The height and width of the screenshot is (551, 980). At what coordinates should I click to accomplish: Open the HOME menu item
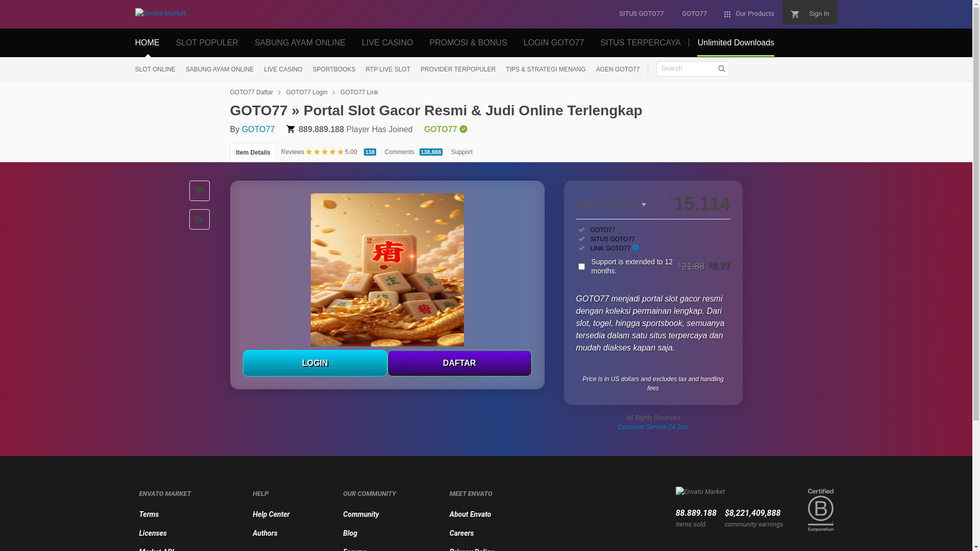coord(147,43)
